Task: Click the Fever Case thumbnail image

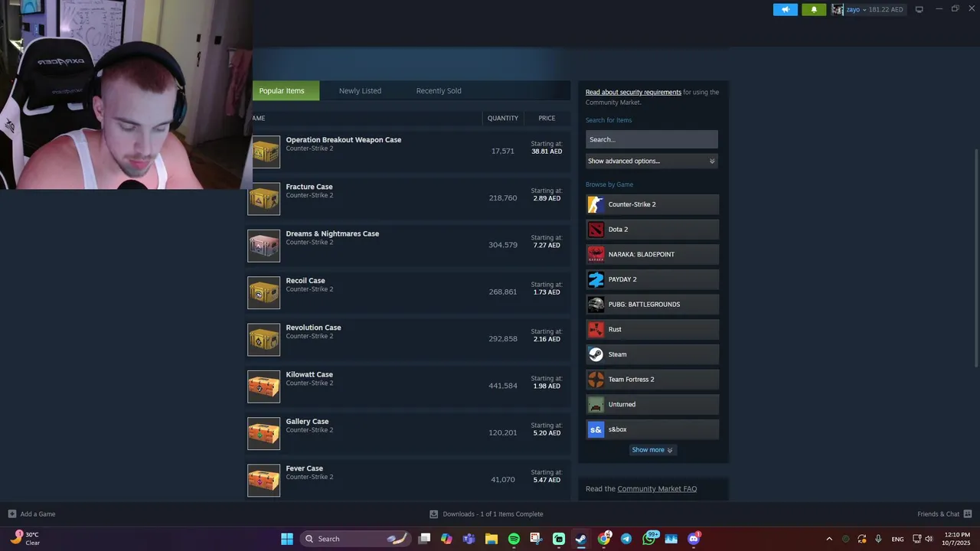Action: [x=264, y=480]
